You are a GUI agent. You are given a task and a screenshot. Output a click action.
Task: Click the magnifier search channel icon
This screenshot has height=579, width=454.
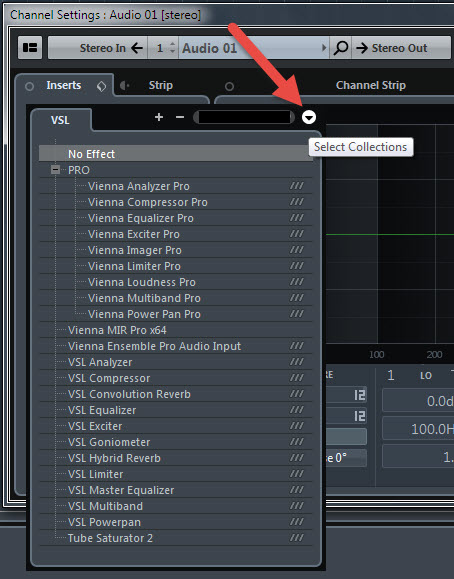point(341,48)
